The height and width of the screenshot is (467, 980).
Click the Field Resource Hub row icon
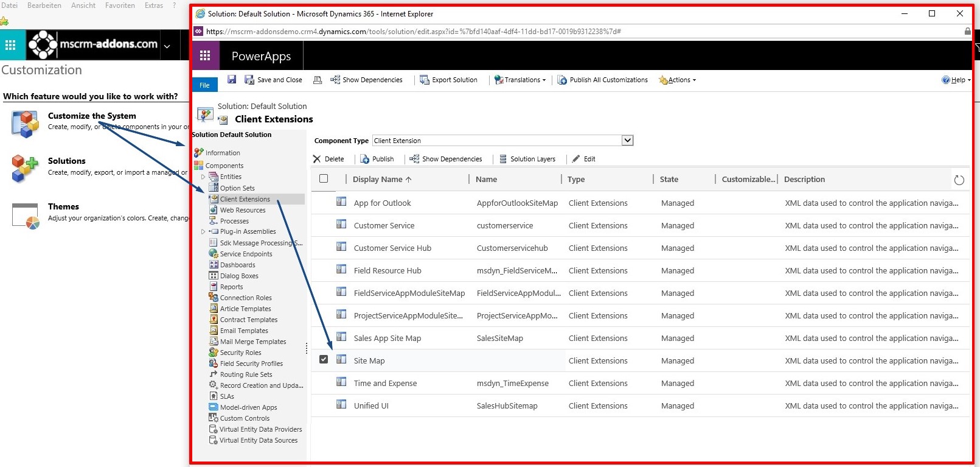click(341, 269)
